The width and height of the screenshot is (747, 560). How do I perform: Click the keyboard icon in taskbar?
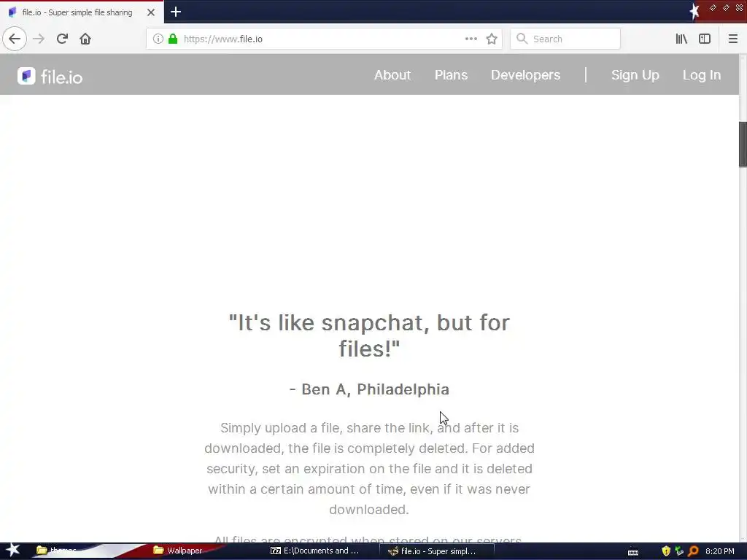click(x=633, y=553)
